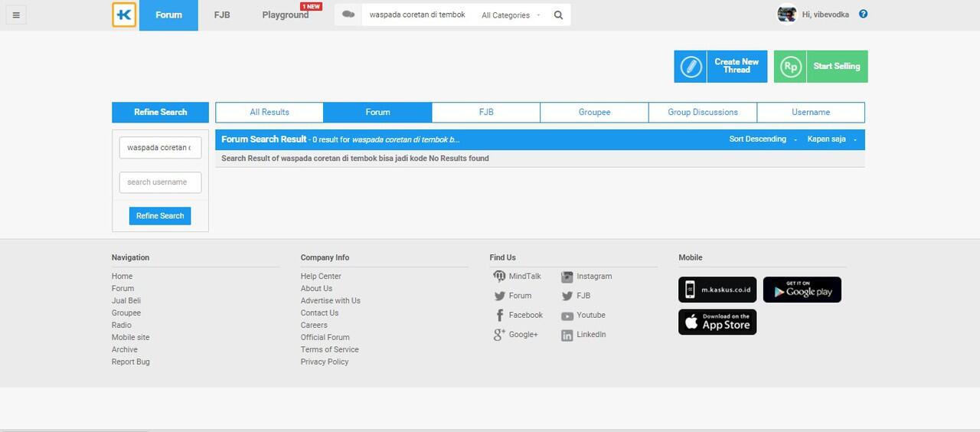This screenshot has height=432, width=980.
Task: Click the Hi, vibevodka username link
Action: click(825, 15)
